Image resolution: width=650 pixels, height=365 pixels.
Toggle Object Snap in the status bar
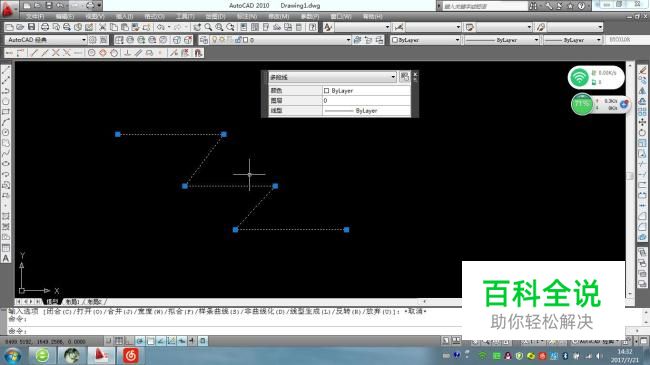pos(150,341)
